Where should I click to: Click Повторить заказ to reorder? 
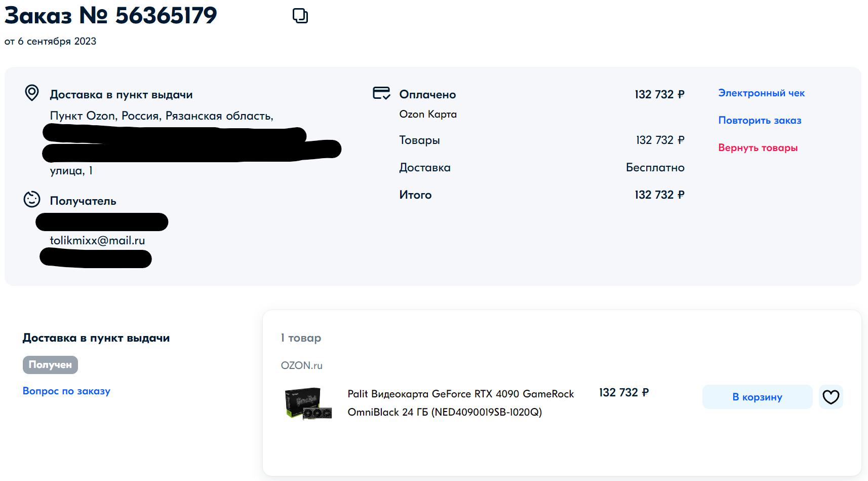click(760, 121)
